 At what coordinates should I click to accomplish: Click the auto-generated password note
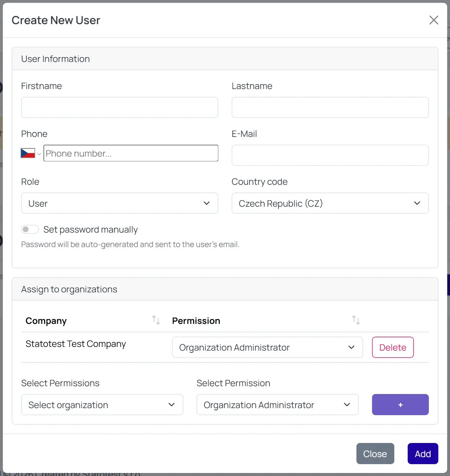pyautogui.click(x=130, y=244)
